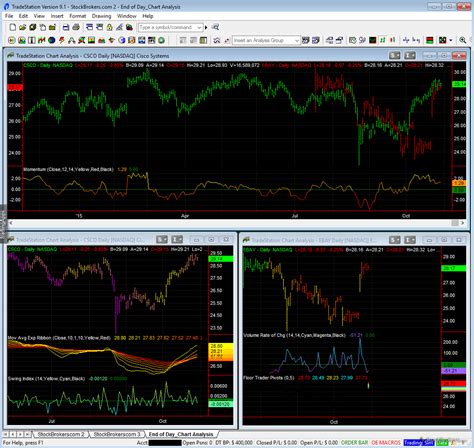Click the left arrow of top chart scrollbar
Image resolution: width=474 pixels, height=448 pixels.
point(11,223)
